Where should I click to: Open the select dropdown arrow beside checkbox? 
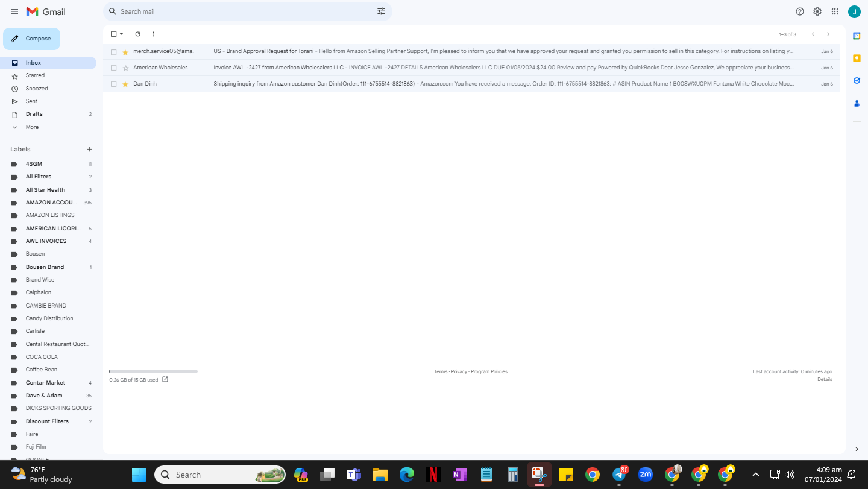tap(121, 34)
